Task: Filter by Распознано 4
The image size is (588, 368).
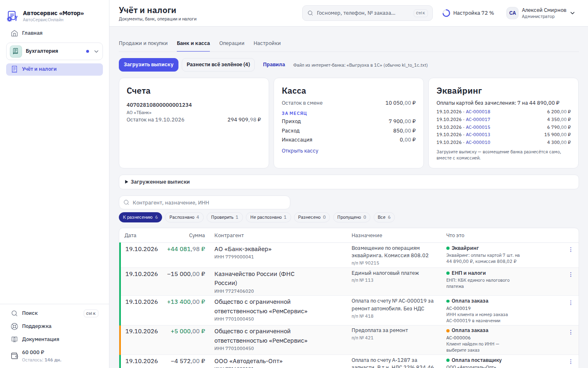Action: click(184, 218)
